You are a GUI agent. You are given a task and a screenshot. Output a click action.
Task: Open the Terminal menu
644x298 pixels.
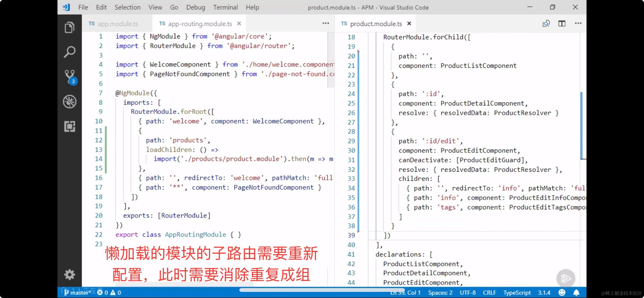point(225,7)
